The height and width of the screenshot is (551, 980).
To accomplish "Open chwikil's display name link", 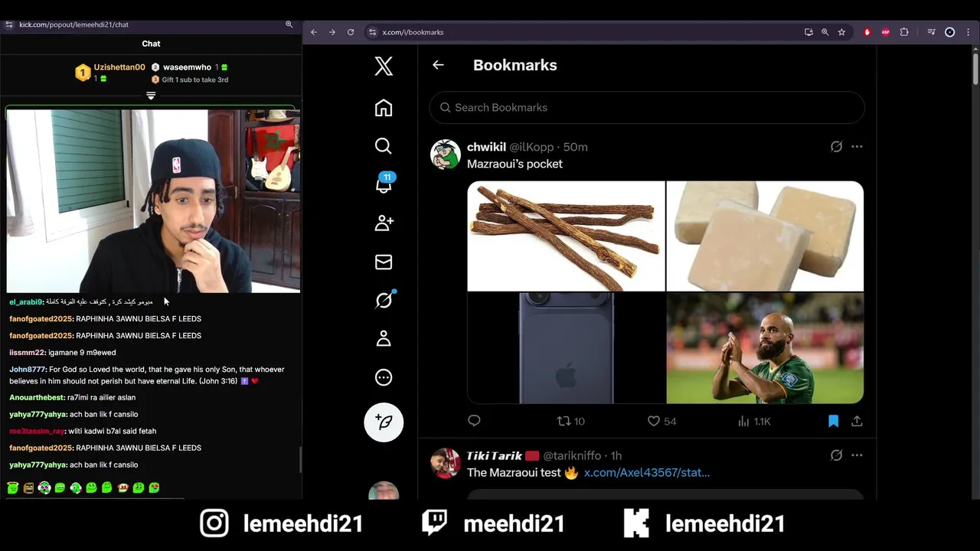I will 486,147.
